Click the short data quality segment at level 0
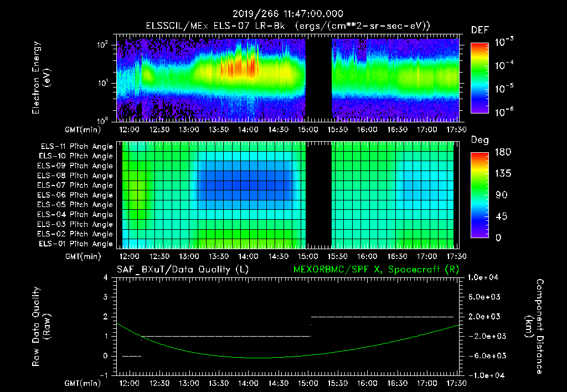567x392 pixels. pyautogui.click(x=132, y=356)
